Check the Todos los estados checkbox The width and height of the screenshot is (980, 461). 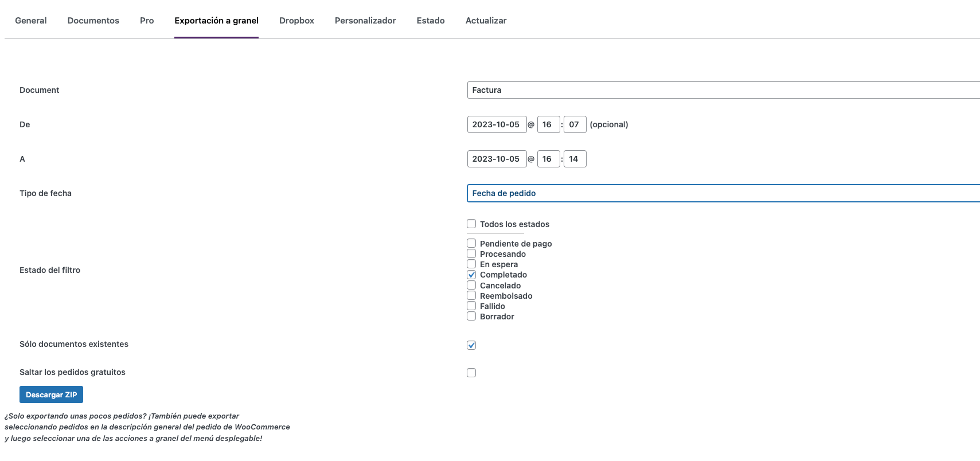[x=471, y=224]
